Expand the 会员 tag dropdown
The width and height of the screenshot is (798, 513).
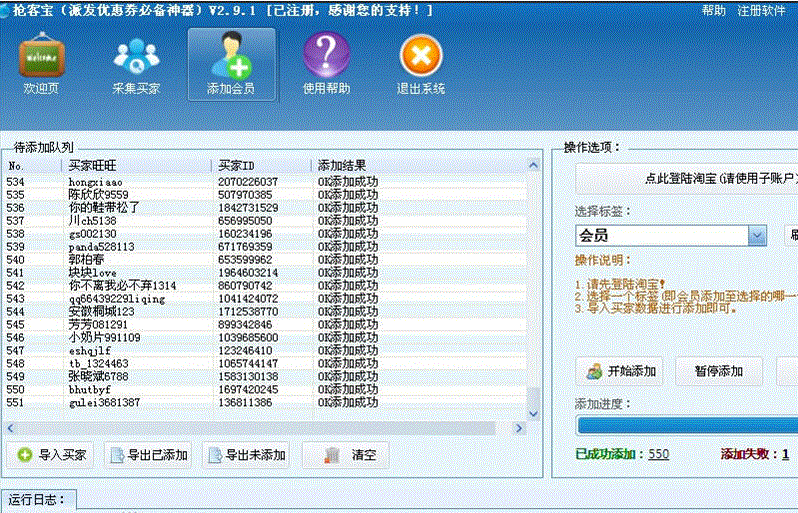tap(757, 236)
